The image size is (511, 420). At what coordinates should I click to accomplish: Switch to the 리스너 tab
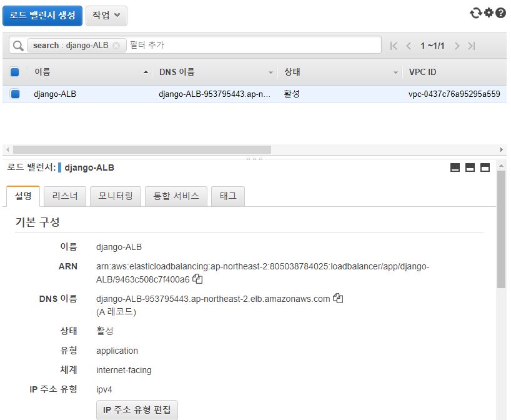click(65, 196)
